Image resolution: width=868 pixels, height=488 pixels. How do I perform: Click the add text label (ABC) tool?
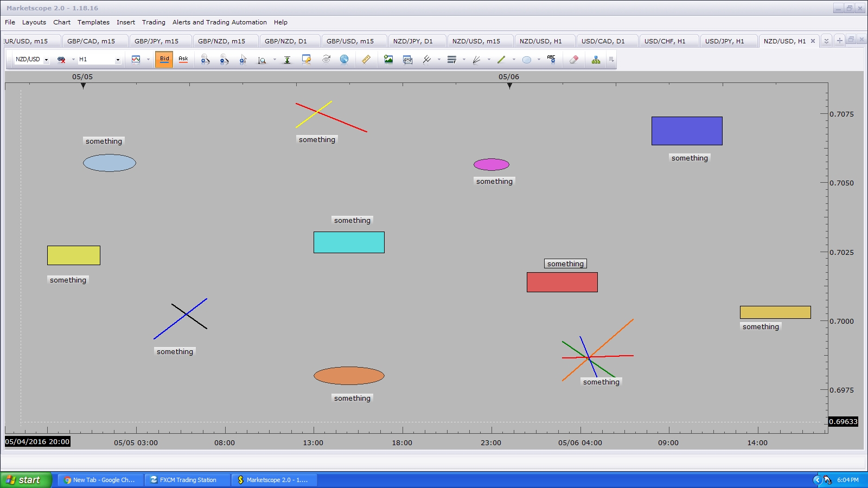coord(551,60)
